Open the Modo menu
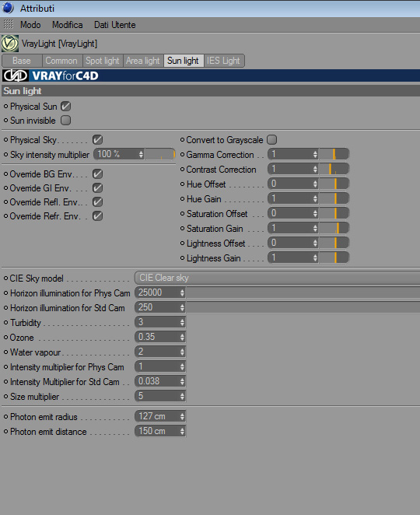 tap(30, 25)
